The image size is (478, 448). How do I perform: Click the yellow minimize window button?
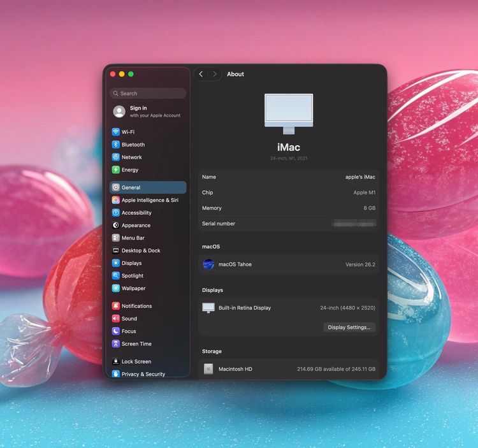122,74
